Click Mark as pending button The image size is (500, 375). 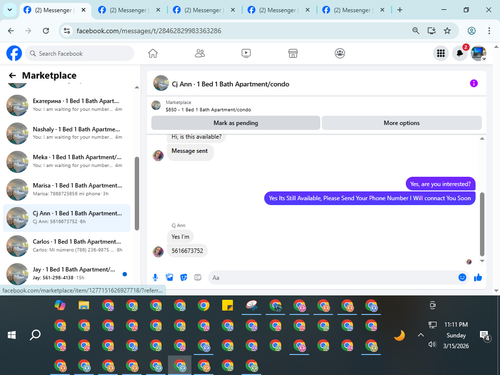(x=236, y=123)
